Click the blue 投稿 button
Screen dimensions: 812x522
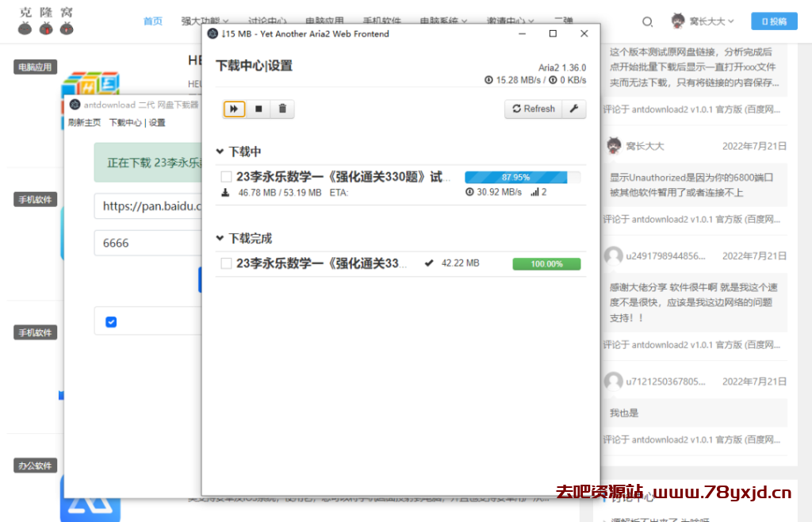(774, 21)
